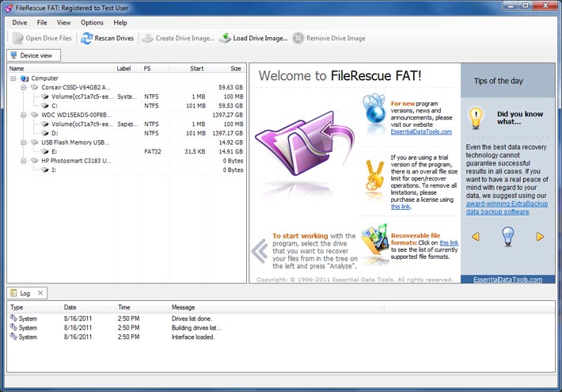This screenshot has height=392, width=562.
Task: Select the 'Drives list done.' log message
Action: coord(192,318)
